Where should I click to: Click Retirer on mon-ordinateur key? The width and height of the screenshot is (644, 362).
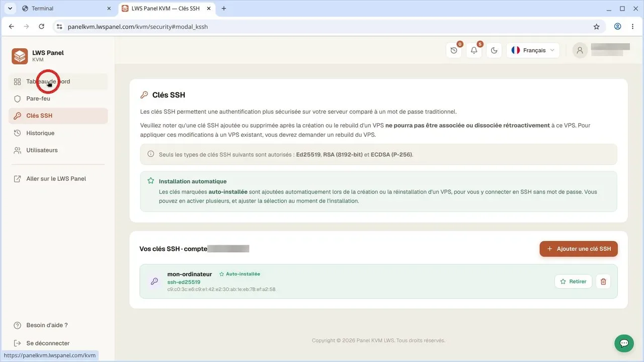(x=573, y=282)
